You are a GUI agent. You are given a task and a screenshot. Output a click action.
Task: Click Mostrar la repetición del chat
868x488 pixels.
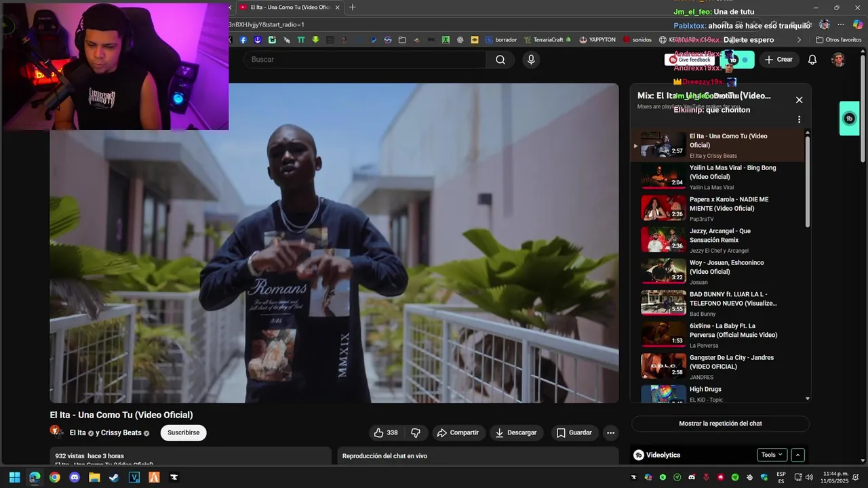coord(720,424)
